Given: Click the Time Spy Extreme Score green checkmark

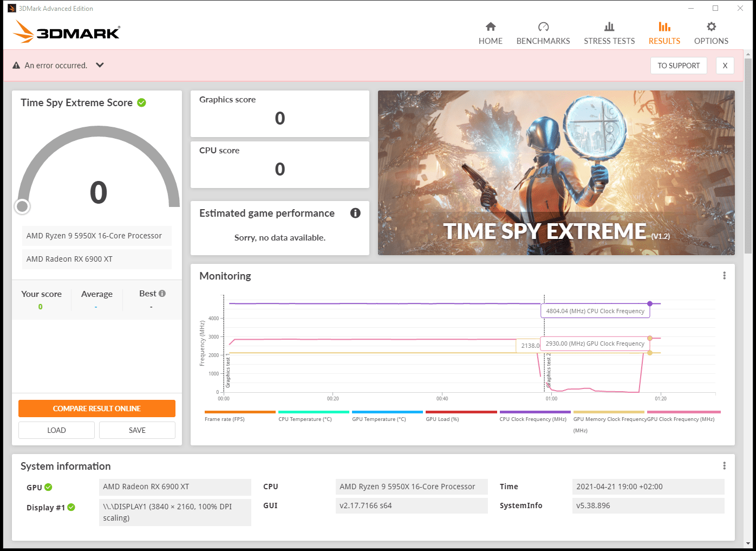Looking at the screenshot, I should (142, 102).
